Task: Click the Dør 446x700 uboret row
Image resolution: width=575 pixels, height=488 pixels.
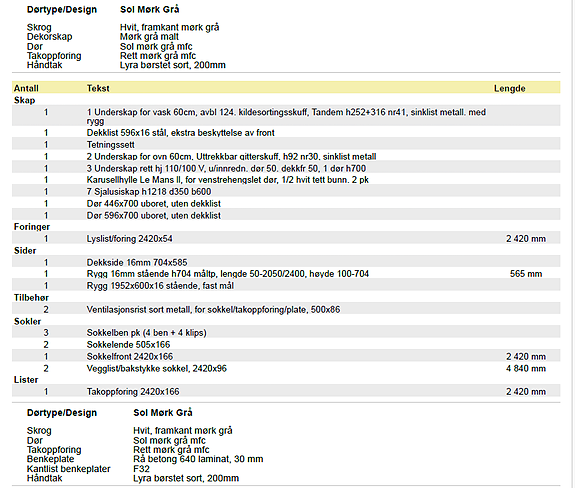Action: 286,203
